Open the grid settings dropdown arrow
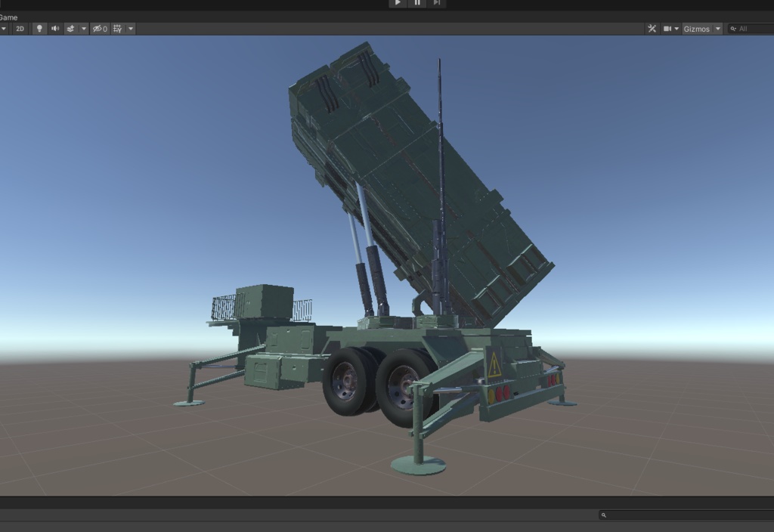 tap(130, 29)
